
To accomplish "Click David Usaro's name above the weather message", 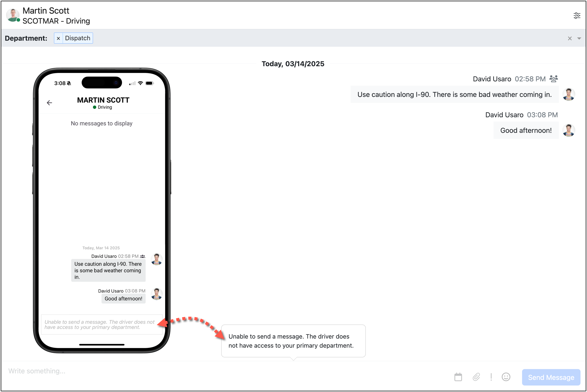I will [x=492, y=79].
